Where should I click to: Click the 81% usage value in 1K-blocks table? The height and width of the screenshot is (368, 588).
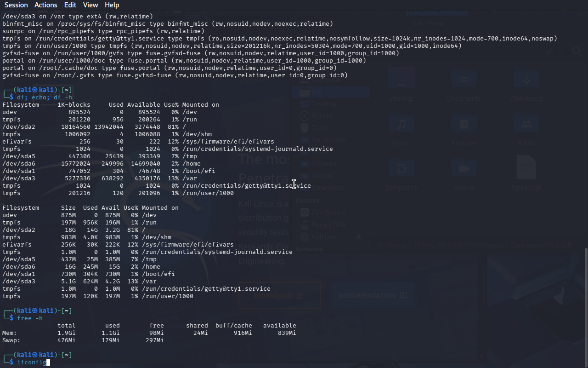pyautogui.click(x=171, y=127)
